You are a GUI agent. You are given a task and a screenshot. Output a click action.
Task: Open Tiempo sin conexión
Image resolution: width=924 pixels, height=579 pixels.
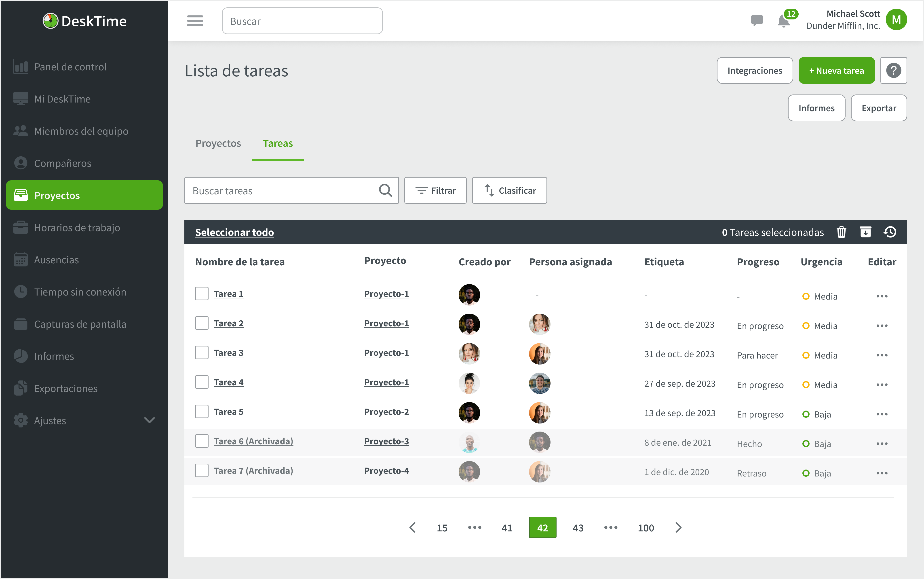[84, 292]
